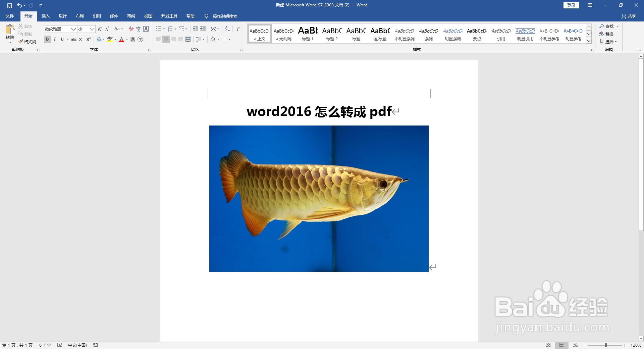Open the font name dropdown
Viewport: 644px width, 349px height.
point(73,29)
